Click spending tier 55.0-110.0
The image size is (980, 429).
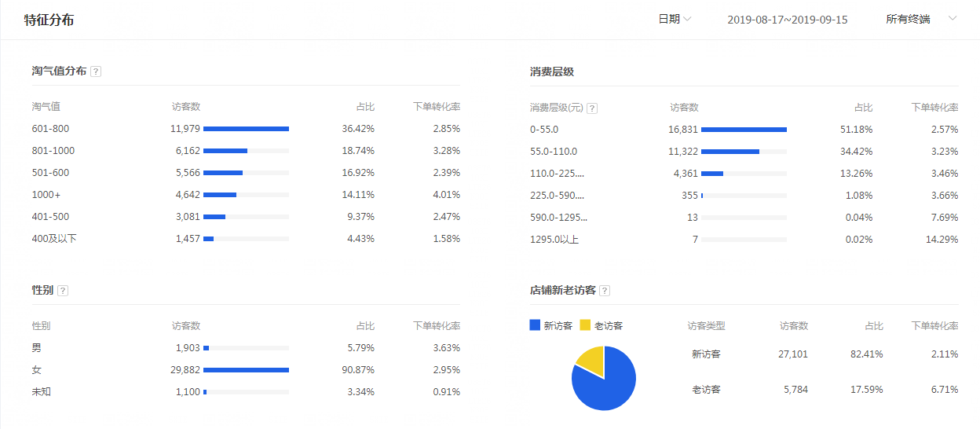click(x=554, y=152)
